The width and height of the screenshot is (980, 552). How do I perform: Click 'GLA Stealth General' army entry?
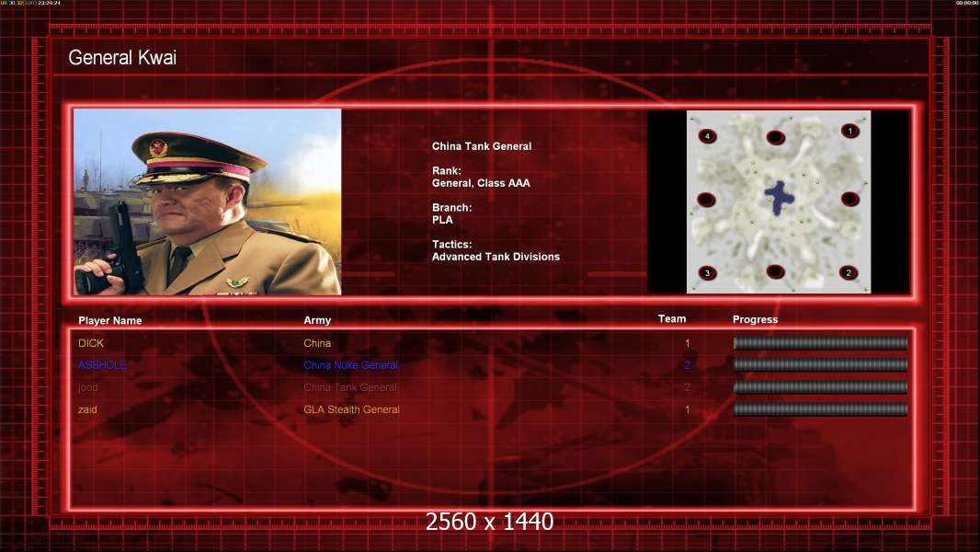coord(351,409)
